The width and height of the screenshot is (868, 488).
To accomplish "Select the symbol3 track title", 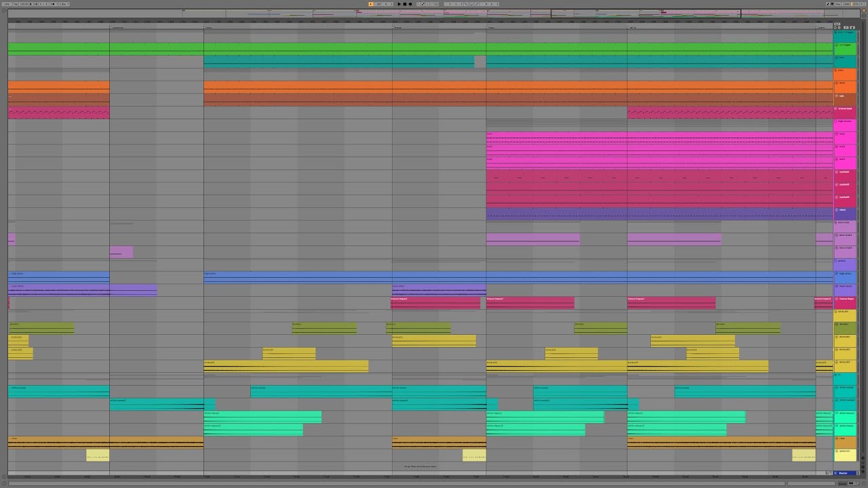I will pos(844,197).
